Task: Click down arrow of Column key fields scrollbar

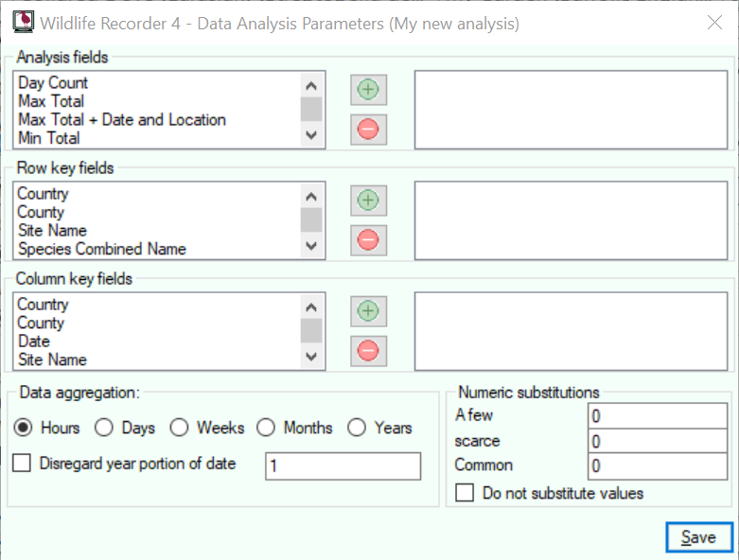Action: coord(311,357)
